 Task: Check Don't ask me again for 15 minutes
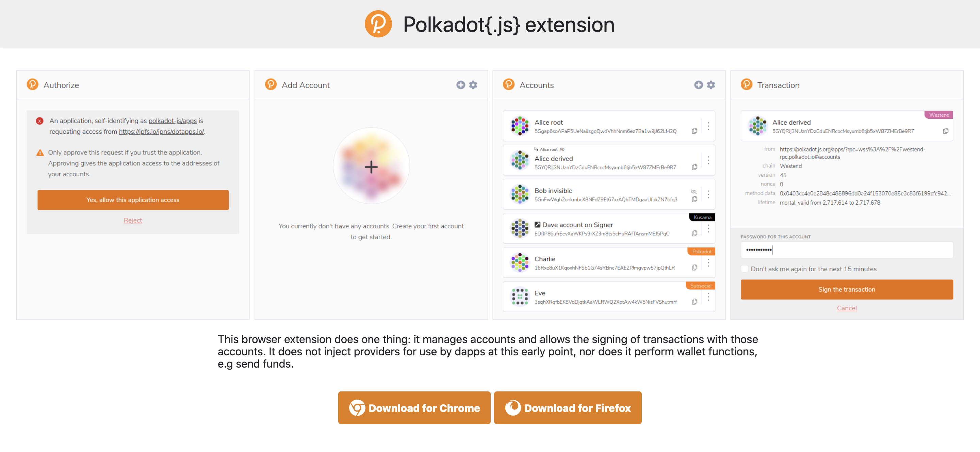pos(745,269)
